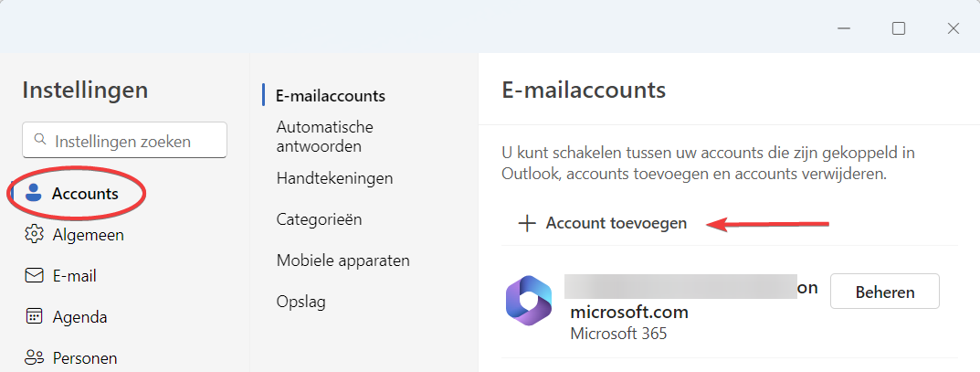Image resolution: width=980 pixels, height=372 pixels.
Task: Click the Accounts person icon
Action: point(34,193)
